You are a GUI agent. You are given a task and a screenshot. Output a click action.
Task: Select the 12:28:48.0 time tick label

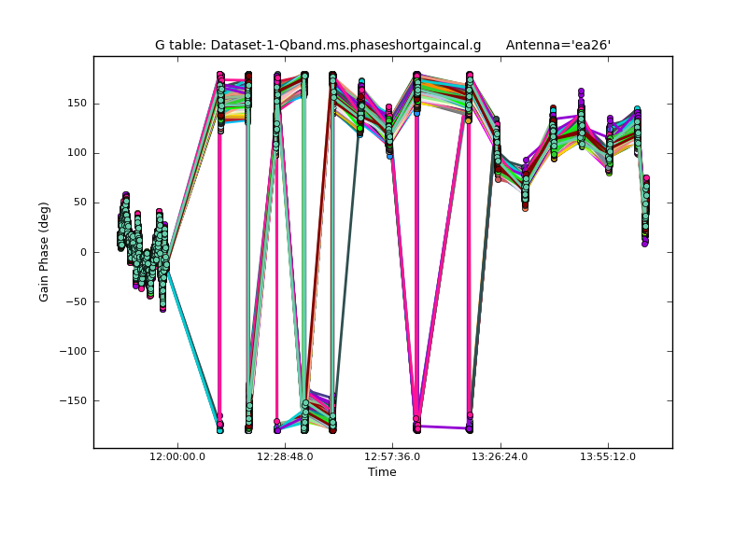tap(285, 456)
